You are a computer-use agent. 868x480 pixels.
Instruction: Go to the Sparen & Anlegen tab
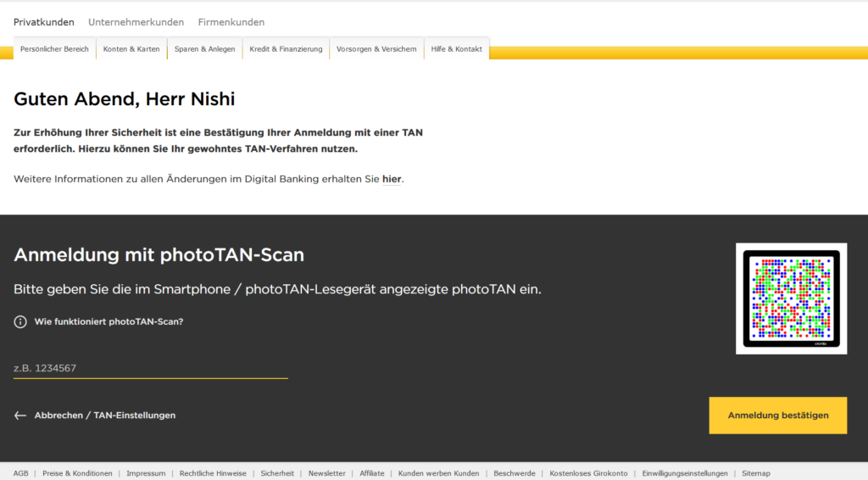[204, 49]
